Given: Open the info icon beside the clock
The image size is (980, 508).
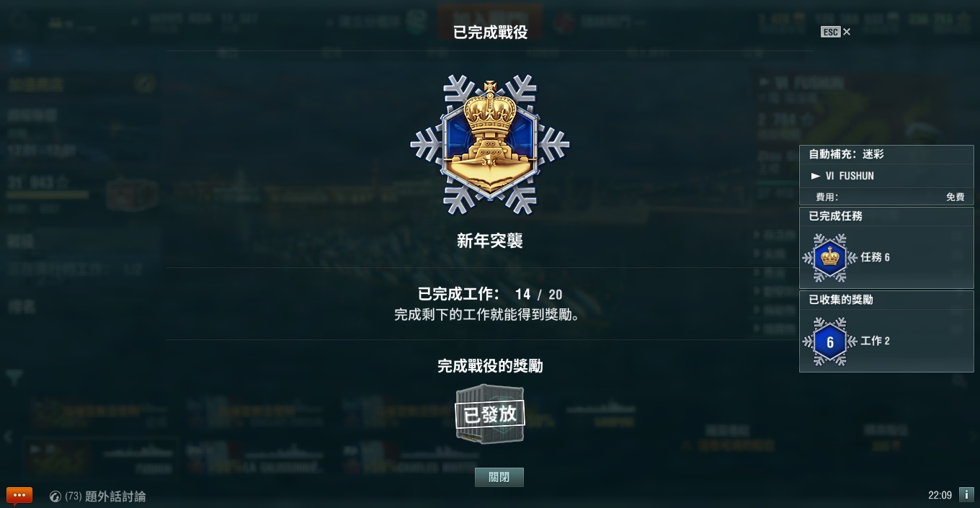Looking at the screenshot, I should [x=966, y=495].
